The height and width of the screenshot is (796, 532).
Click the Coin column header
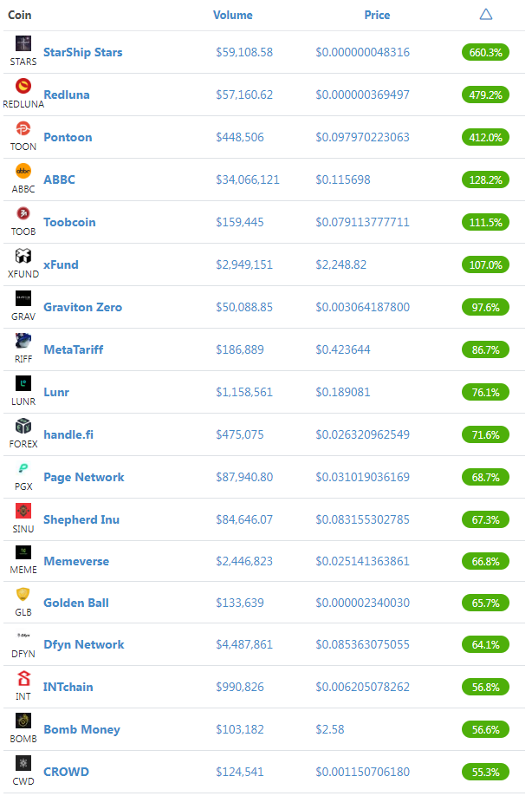[20, 16]
